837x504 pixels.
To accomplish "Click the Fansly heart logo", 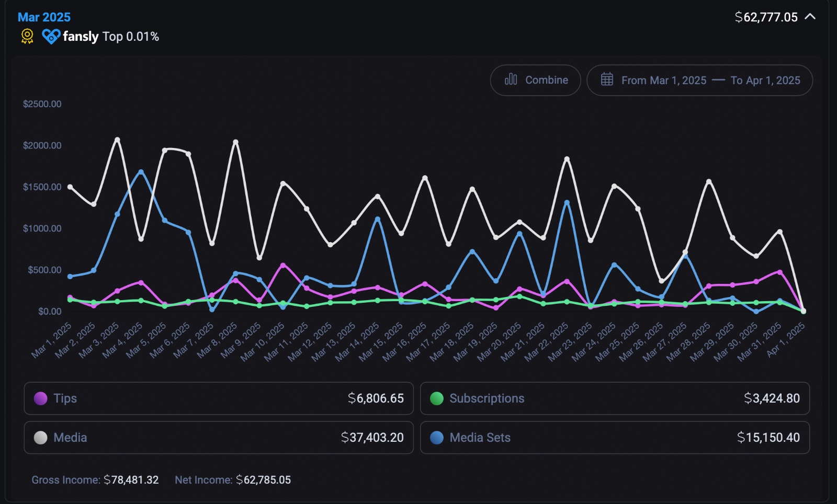I will [x=50, y=36].
